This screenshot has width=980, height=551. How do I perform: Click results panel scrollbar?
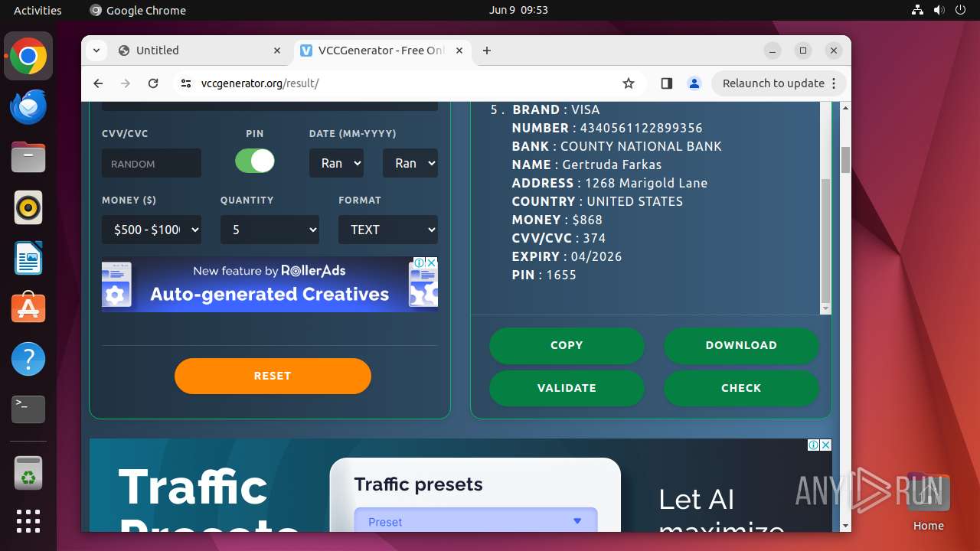[825, 241]
